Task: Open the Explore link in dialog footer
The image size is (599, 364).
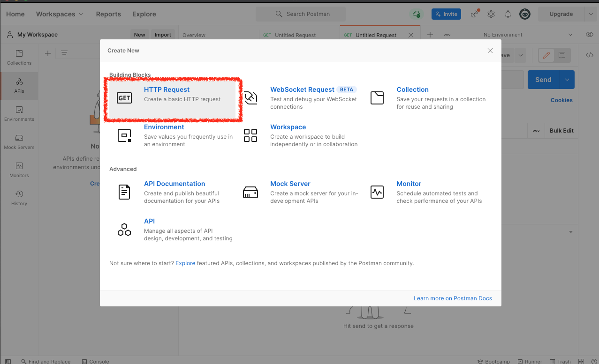Action: pyautogui.click(x=185, y=263)
